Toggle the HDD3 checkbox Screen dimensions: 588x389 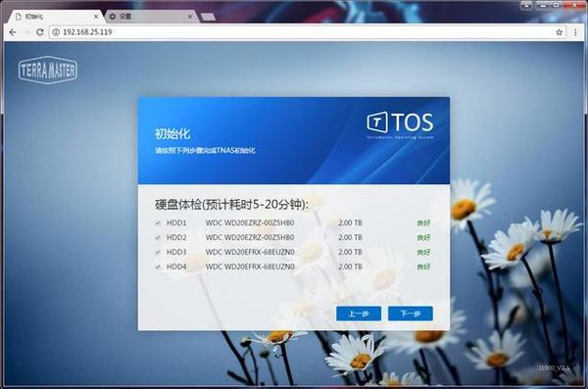tap(158, 252)
